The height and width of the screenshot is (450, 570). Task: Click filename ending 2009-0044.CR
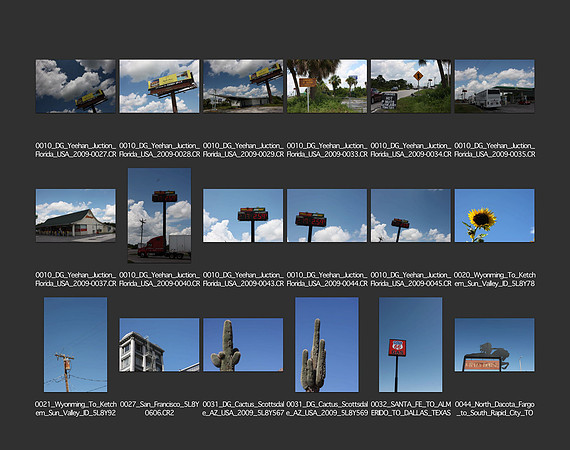tap(327, 279)
